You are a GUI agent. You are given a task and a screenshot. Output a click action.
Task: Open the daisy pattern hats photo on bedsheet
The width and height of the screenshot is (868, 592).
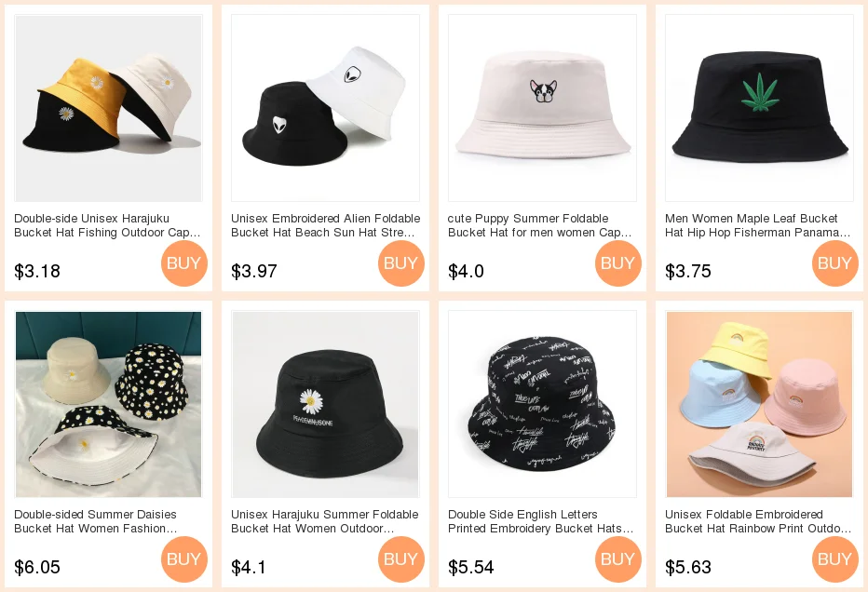(108, 404)
